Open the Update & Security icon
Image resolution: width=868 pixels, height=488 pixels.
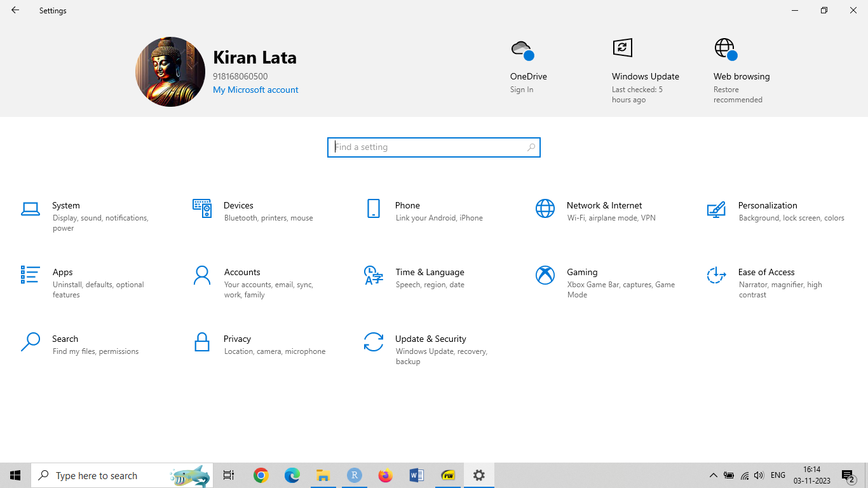coord(374,342)
